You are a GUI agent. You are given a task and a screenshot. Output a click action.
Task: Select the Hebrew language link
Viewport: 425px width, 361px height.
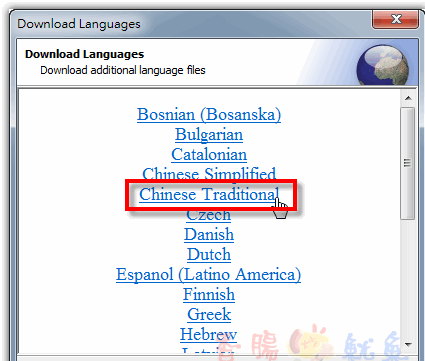pos(209,334)
